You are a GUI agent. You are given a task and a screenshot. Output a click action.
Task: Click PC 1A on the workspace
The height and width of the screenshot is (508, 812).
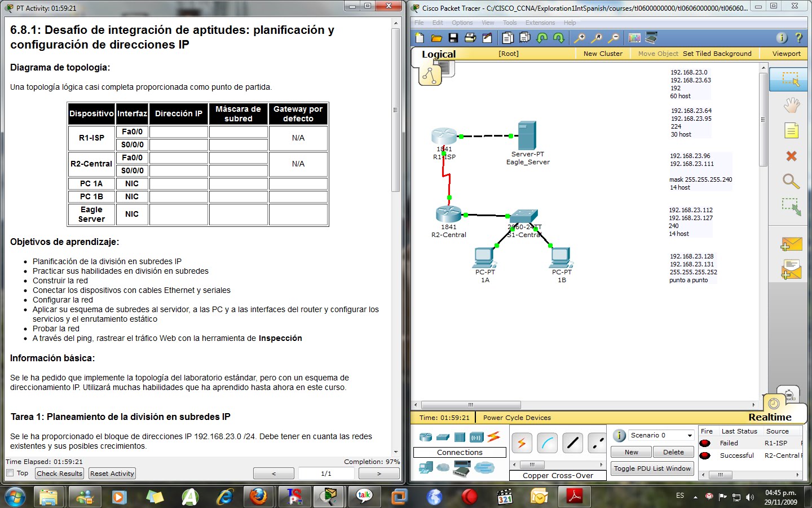pyautogui.click(x=484, y=258)
